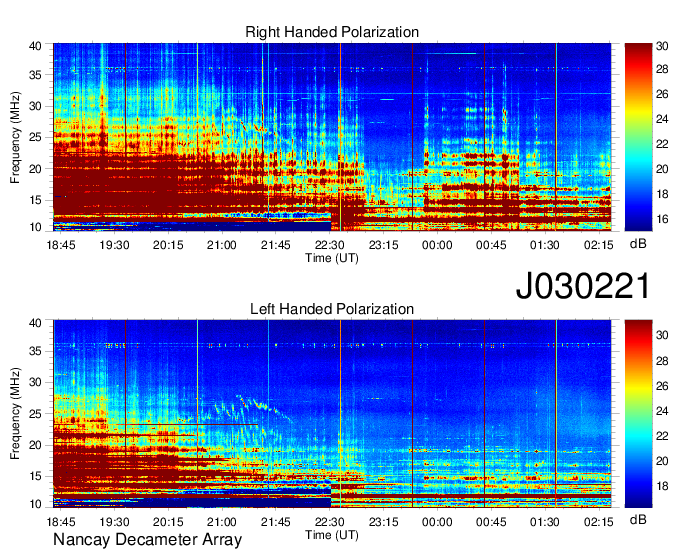Click the 'dB' unit under the Left Handed color bar
The image size is (680, 552).
point(638,519)
